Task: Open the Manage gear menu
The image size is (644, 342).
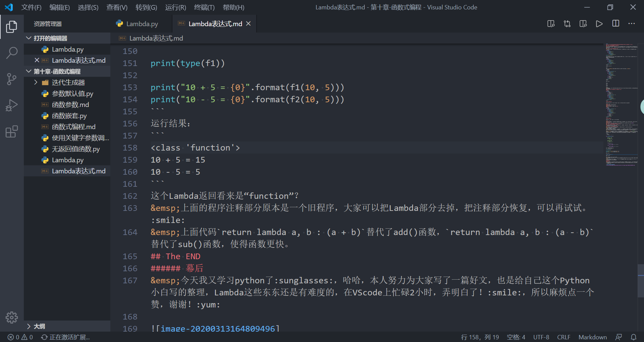Action: (x=12, y=317)
